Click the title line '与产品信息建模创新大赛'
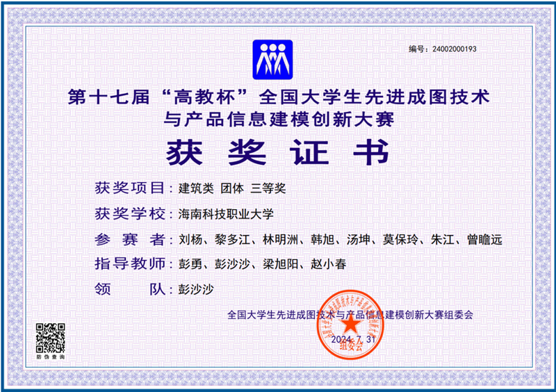The width and height of the screenshot is (556, 392). coord(279,119)
